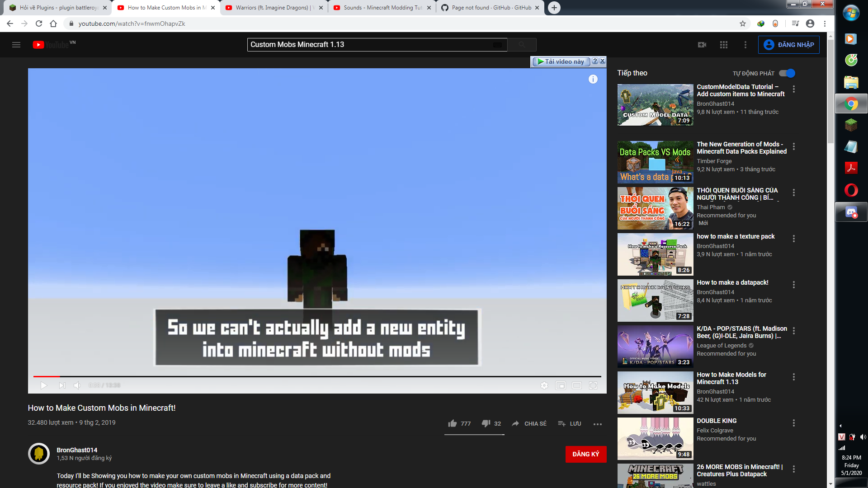Click the video progress bar
The width and height of the screenshot is (868, 488).
(316, 376)
